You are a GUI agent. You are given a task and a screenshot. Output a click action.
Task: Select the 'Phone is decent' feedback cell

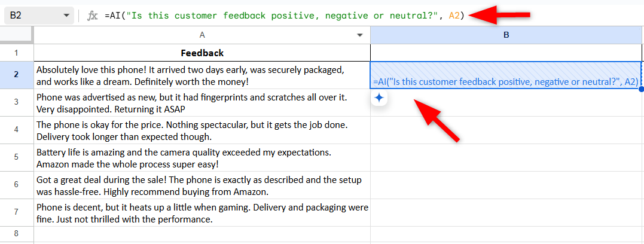tap(202, 213)
